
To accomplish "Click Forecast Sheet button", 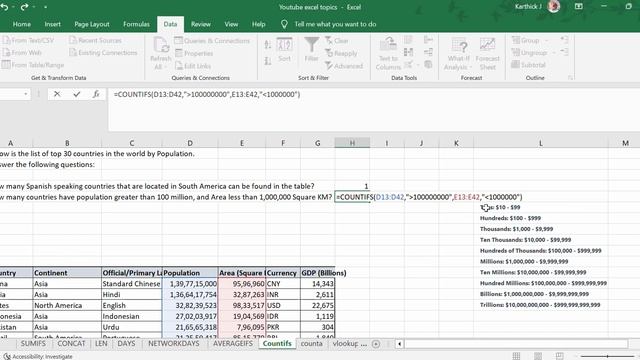I will tap(487, 53).
